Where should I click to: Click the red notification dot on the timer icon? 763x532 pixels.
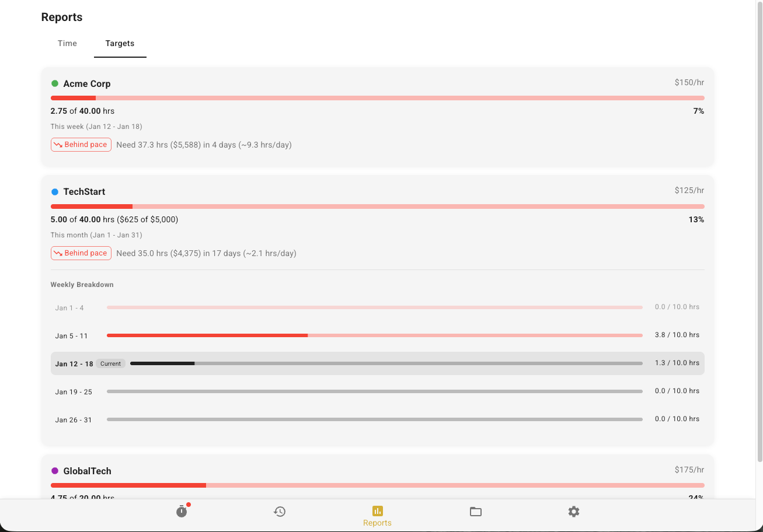[x=187, y=505]
